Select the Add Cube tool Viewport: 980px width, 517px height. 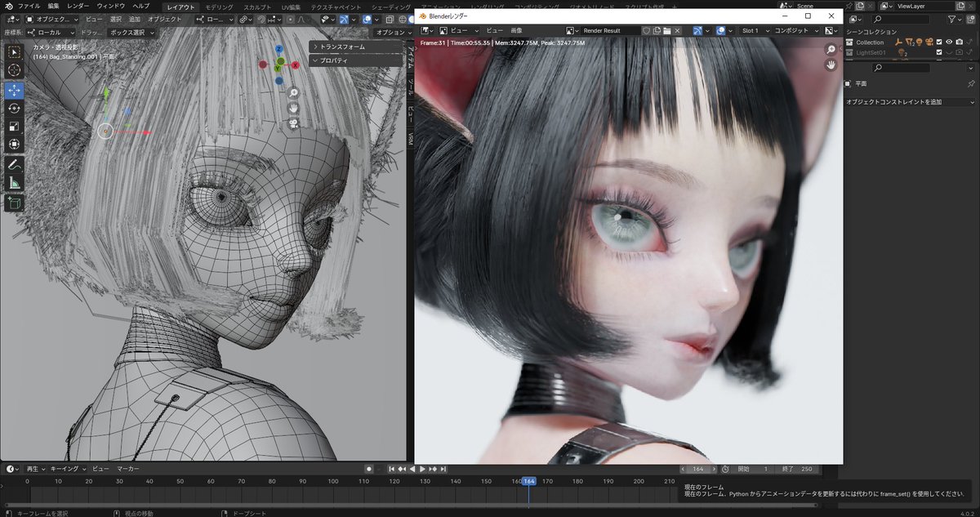[x=14, y=202]
